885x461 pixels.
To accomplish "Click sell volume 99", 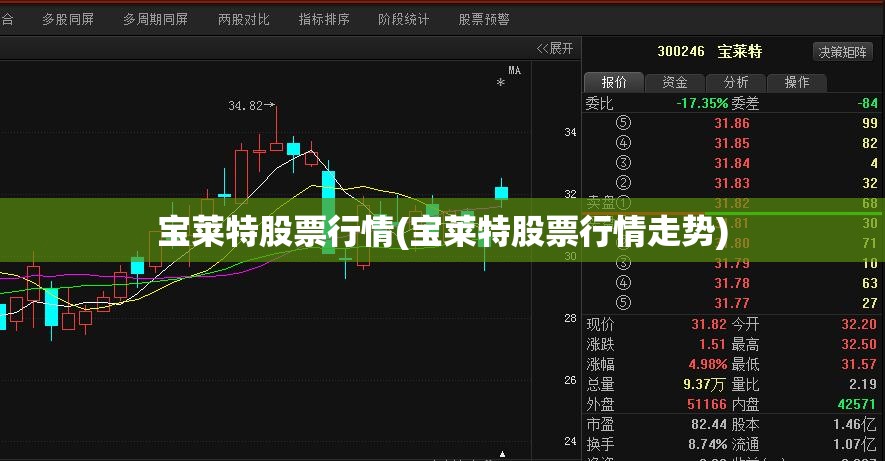I will [870, 124].
